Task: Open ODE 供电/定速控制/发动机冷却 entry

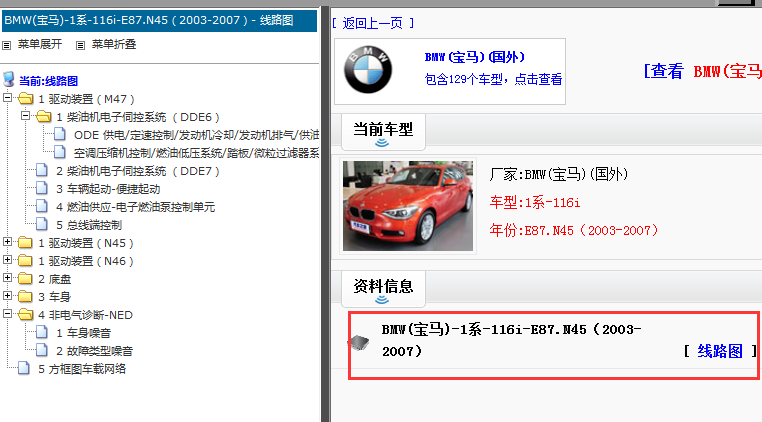Action: (x=196, y=135)
